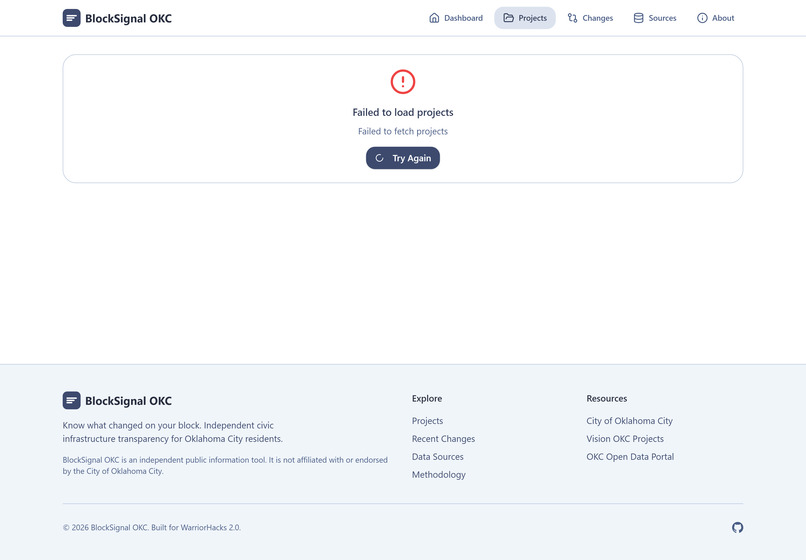Screen dimensions: 806x560
Task: Click the red error alert icon
Action: click(x=403, y=82)
